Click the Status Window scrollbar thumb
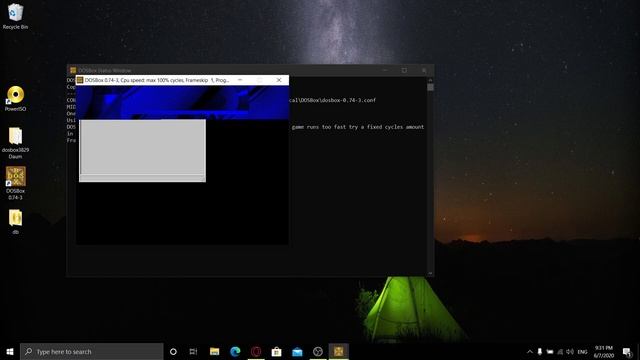 (x=430, y=87)
